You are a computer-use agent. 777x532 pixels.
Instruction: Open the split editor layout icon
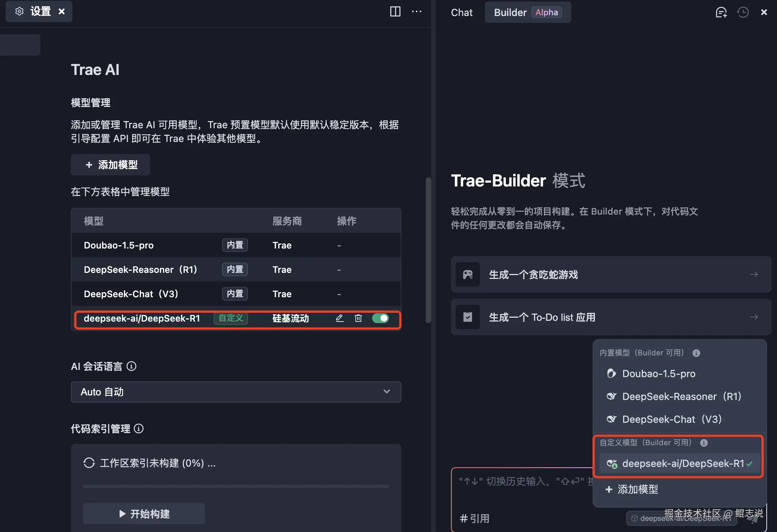point(395,11)
